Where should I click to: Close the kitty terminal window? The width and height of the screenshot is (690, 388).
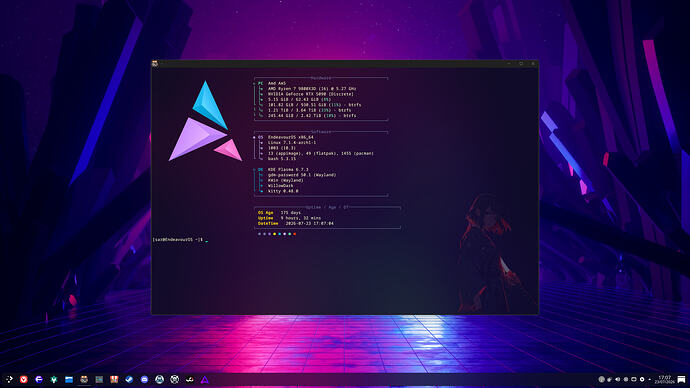point(533,64)
